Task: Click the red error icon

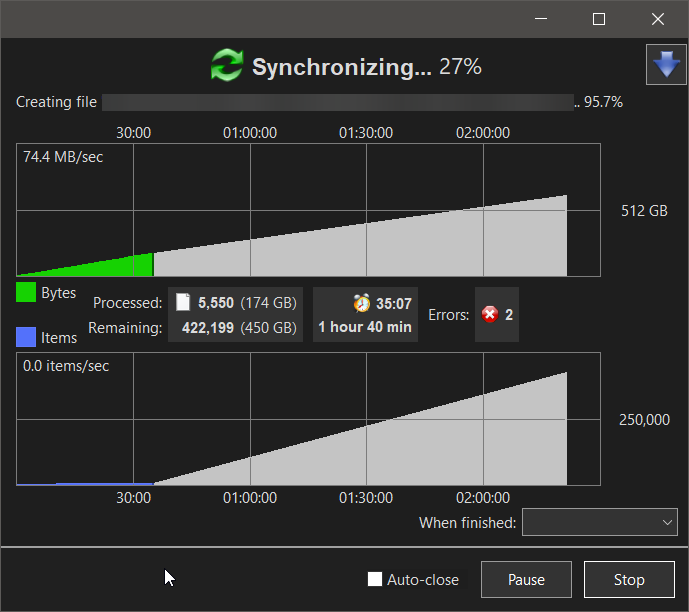Action: click(490, 315)
